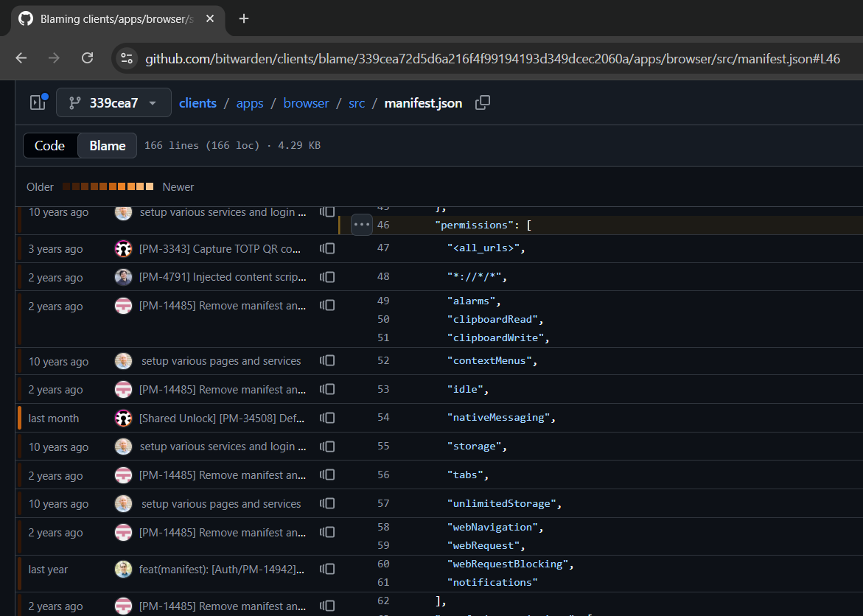Copy the manifest.json file path
Image resolution: width=863 pixels, height=616 pixels.
(483, 102)
